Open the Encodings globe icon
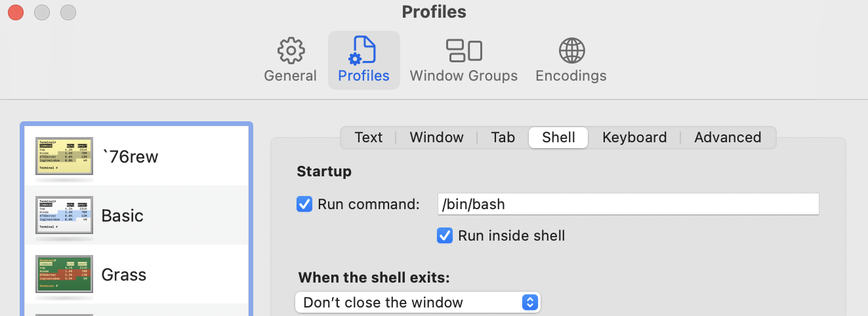 (x=571, y=50)
